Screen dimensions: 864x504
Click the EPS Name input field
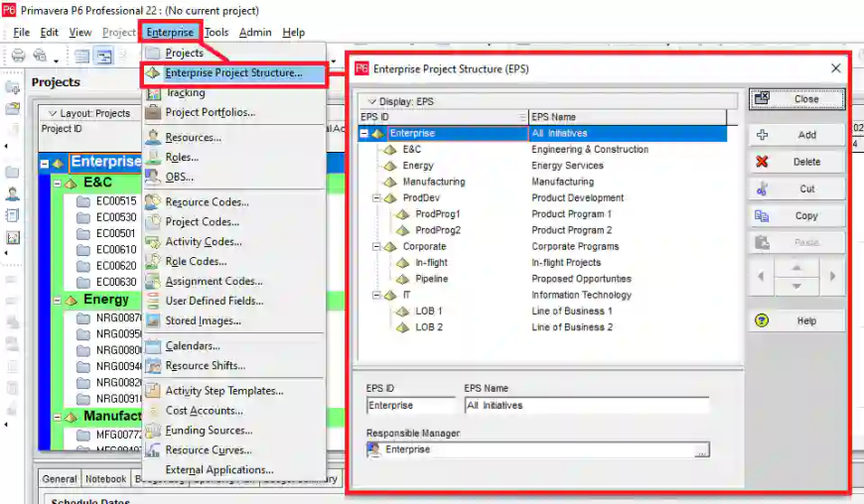click(x=586, y=406)
